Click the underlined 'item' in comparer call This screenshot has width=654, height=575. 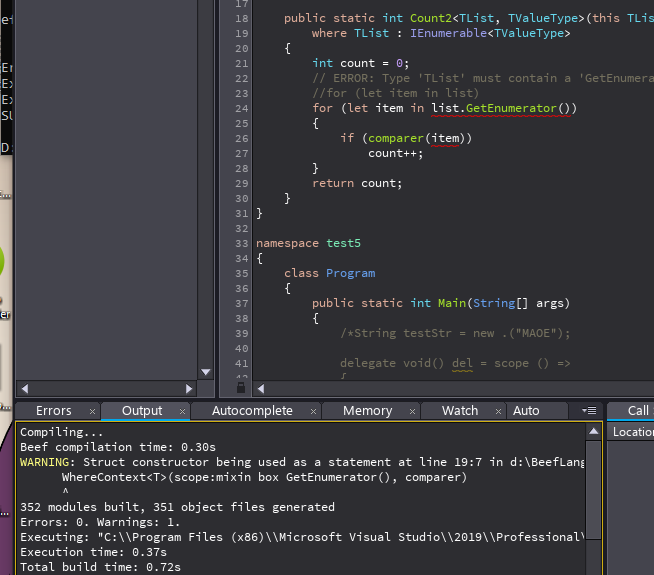[x=445, y=138]
